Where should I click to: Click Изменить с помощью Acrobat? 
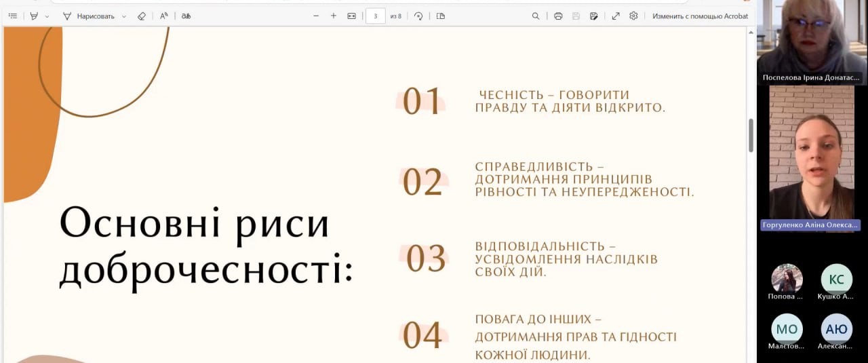(x=700, y=16)
